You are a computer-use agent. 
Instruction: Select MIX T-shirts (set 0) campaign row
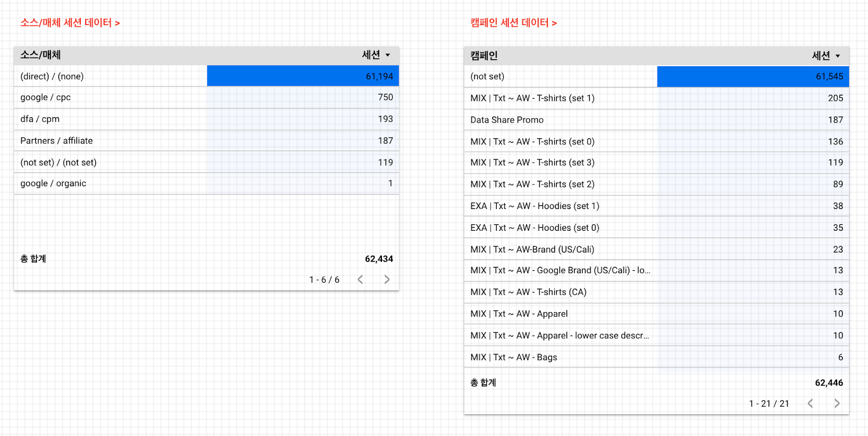point(656,142)
